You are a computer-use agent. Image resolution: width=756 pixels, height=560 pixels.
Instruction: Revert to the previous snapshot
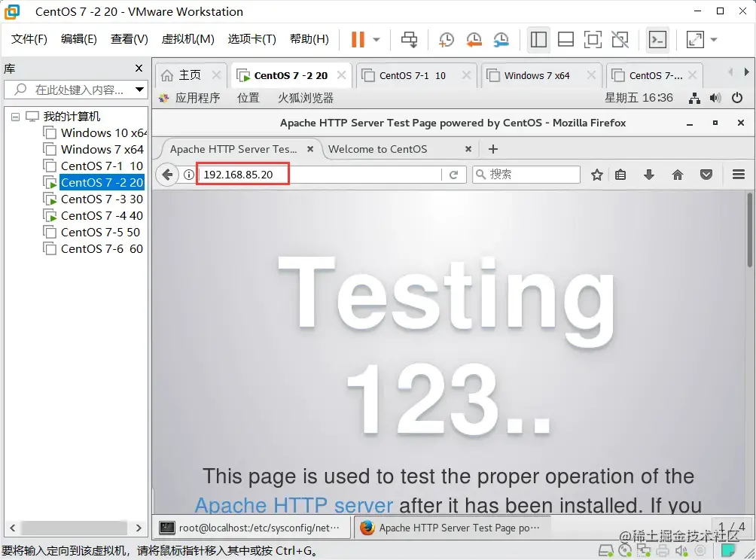click(474, 40)
